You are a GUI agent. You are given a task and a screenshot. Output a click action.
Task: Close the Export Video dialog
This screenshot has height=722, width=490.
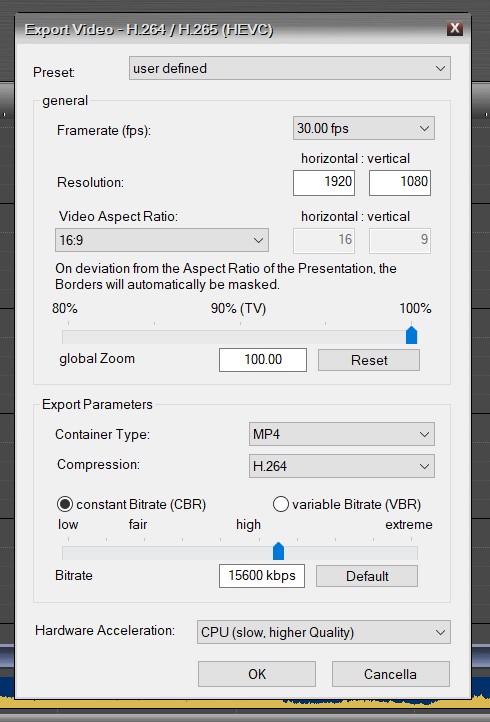(455, 29)
